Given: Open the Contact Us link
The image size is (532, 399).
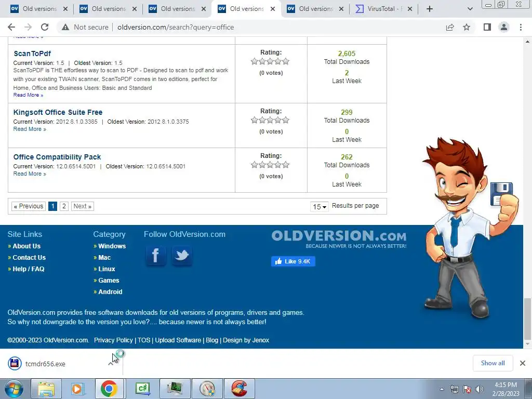Looking at the screenshot, I should (x=29, y=258).
